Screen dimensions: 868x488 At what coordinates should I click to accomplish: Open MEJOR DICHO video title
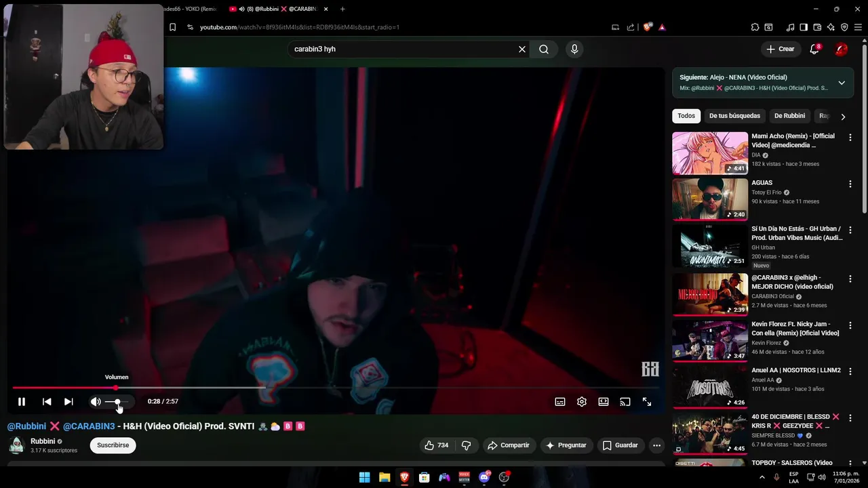[793, 282]
